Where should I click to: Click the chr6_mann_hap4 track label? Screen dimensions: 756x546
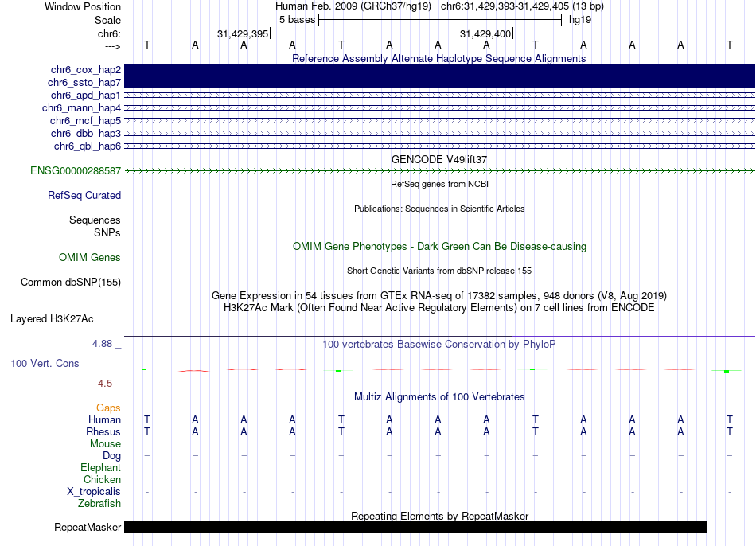pyautogui.click(x=81, y=108)
